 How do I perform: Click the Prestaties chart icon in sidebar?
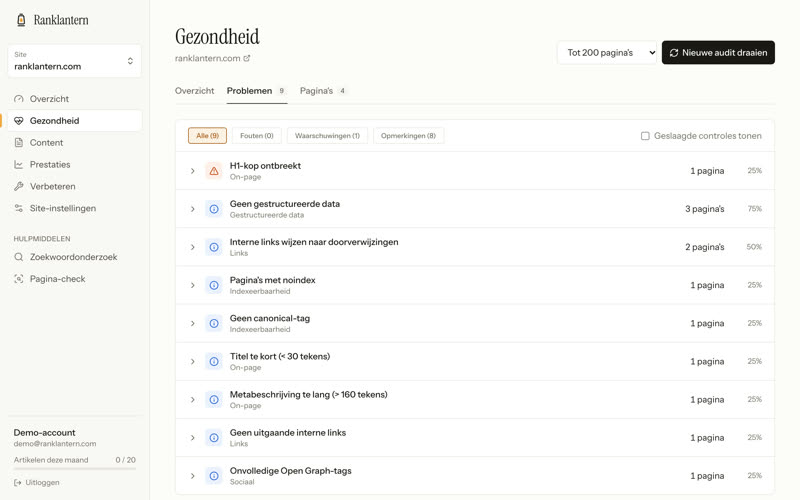point(19,165)
